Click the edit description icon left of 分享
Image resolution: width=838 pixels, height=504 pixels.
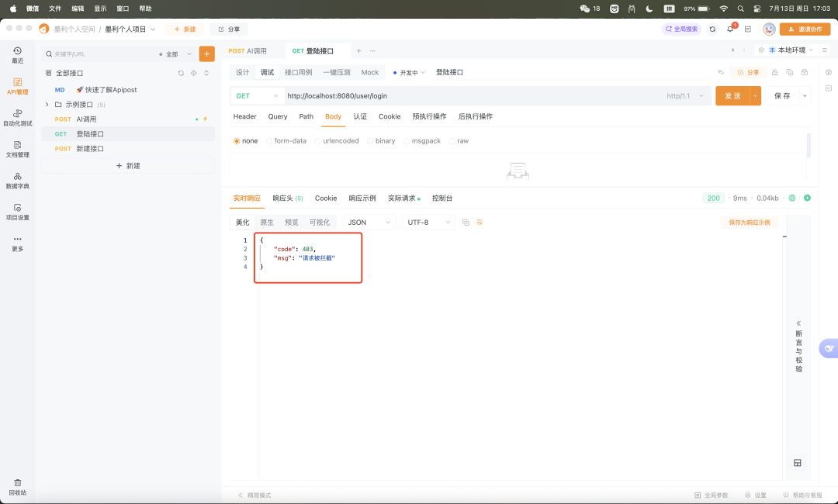721,72
